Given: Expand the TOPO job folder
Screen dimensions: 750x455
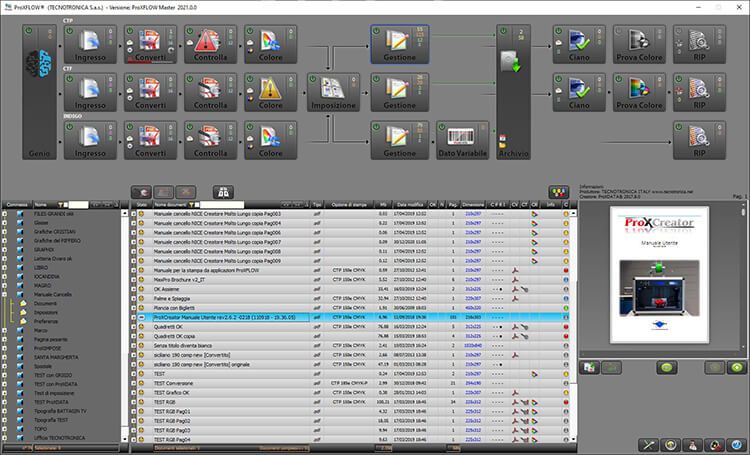Looking at the screenshot, I should [4, 429].
